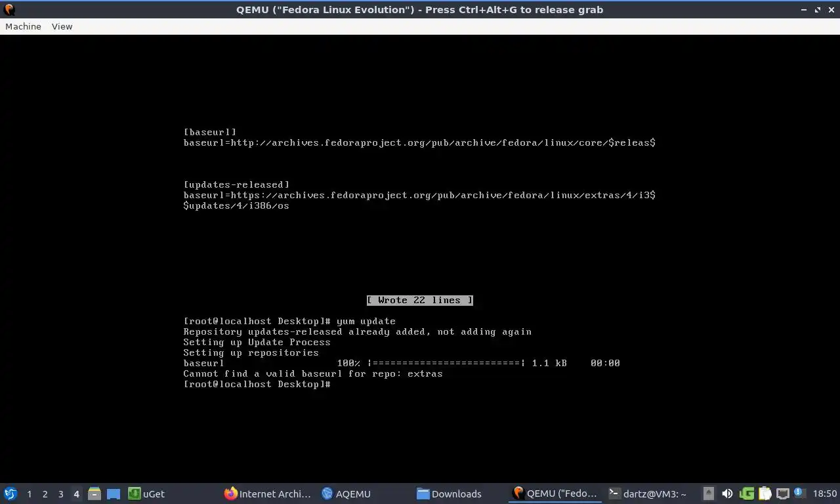This screenshot has width=840, height=504.
Task: Switch to workspace 1
Action: pyautogui.click(x=29, y=493)
